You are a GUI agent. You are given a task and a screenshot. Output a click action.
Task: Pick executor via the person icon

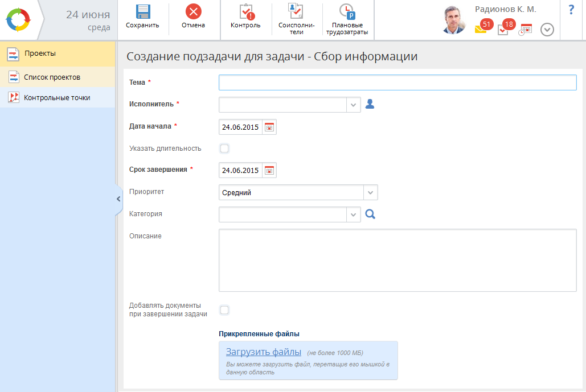pos(370,104)
